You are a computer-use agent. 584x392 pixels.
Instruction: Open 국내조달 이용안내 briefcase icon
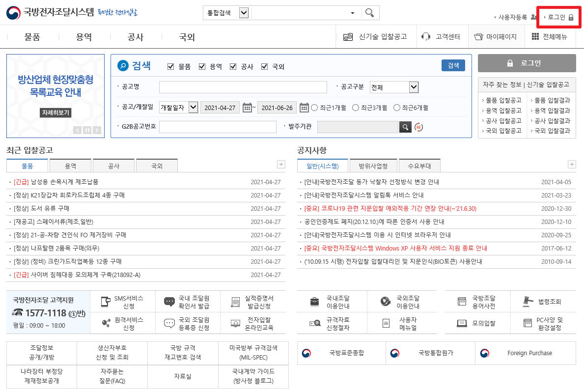click(x=315, y=302)
